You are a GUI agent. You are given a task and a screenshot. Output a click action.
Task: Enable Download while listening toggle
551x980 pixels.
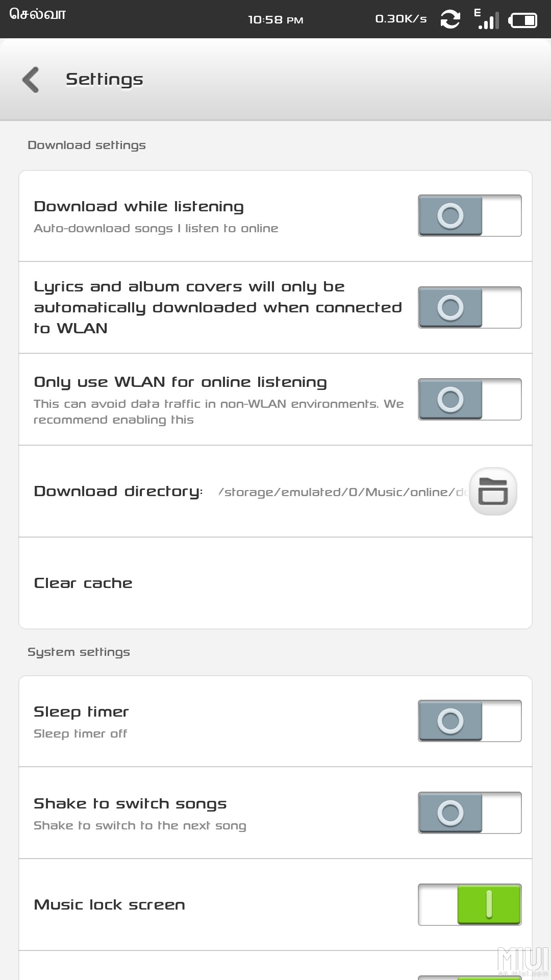pos(470,215)
